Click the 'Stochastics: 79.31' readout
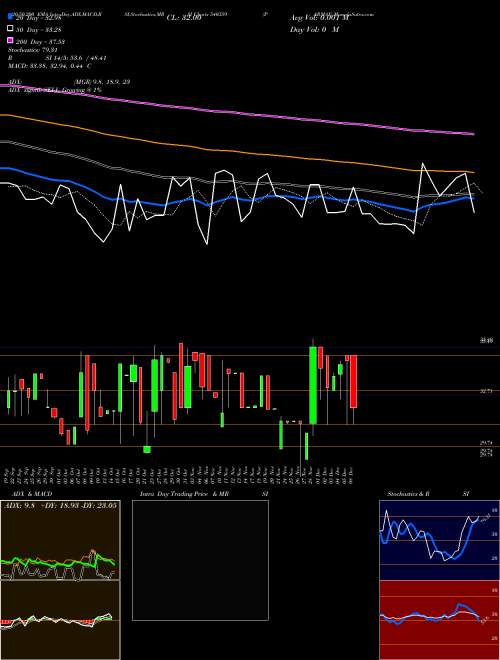This screenshot has height=660, width=500. (x=33, y=50)
